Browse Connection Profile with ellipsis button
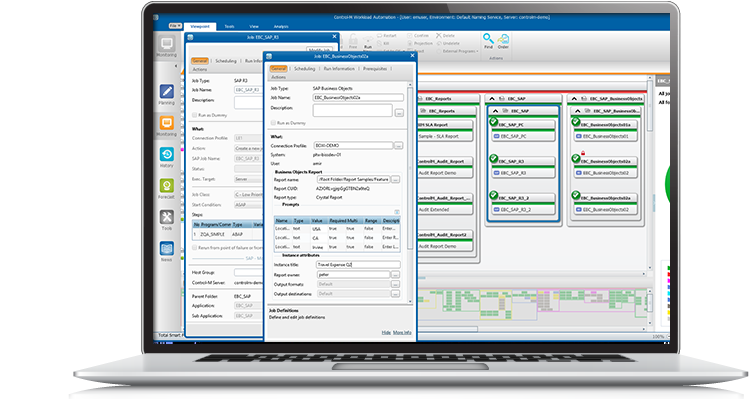Viewport: 750px width, 400px height. (398, 145)
